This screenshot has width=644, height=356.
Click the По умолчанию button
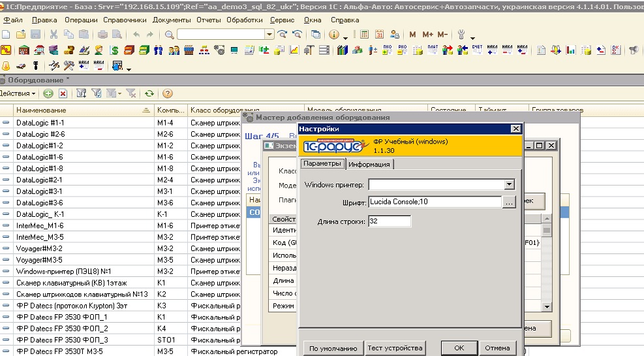click(x=333, y=348)
